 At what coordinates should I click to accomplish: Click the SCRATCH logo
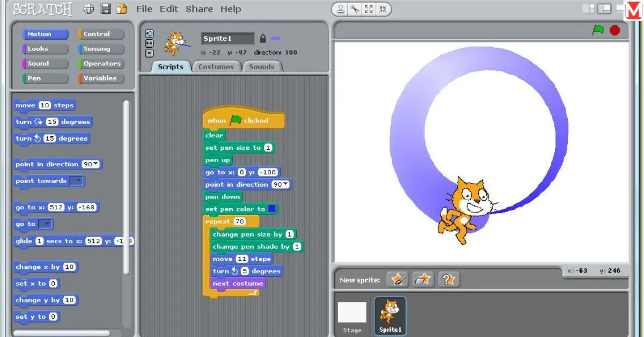[43, 9]
